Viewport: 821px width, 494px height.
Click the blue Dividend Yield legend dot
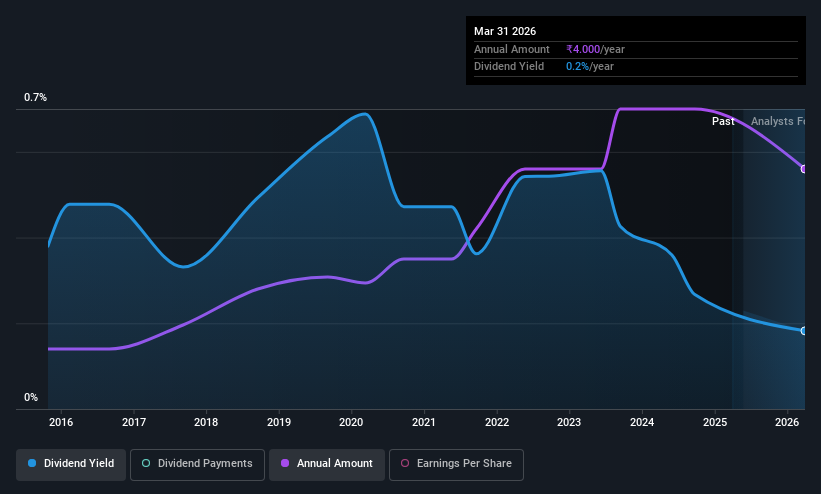pos(32,463)
